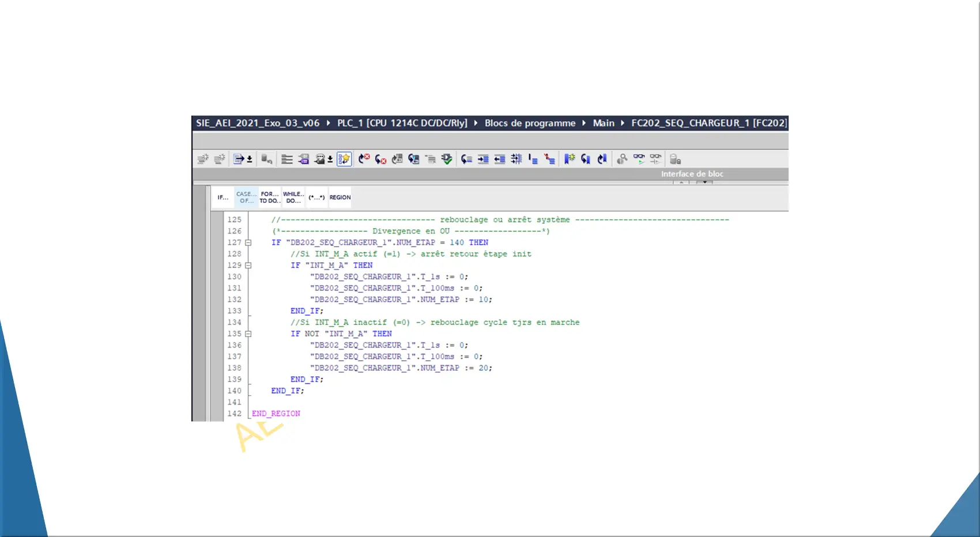Open Main breadcrumb item
Screen dimensions: 980x537
604,123
